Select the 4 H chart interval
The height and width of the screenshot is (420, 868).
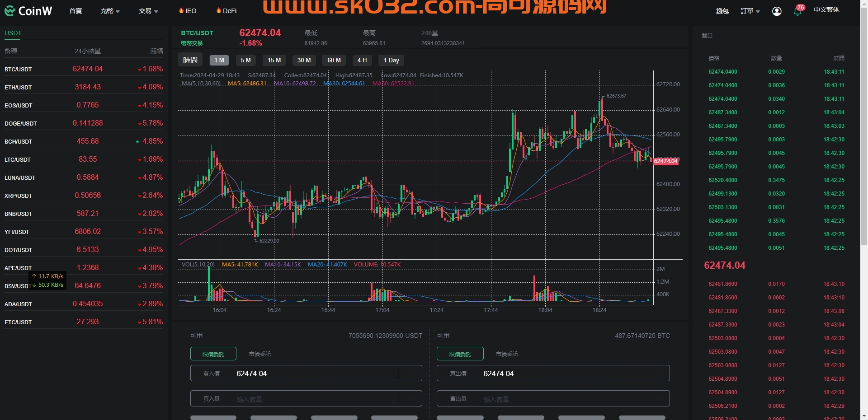[x=362, y=60]
